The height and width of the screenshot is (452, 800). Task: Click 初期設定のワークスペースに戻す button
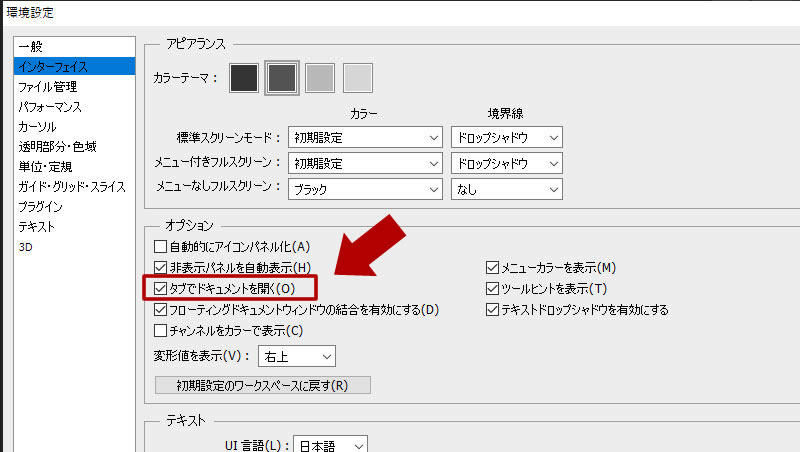tap(263, 385)
